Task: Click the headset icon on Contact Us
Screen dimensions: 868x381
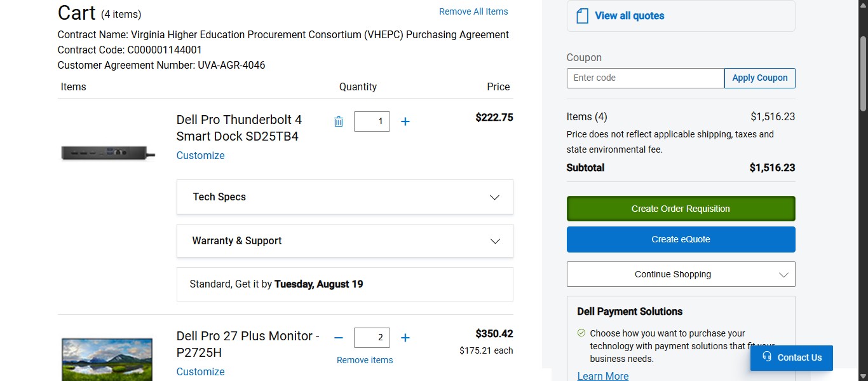Action: (767, 357)
